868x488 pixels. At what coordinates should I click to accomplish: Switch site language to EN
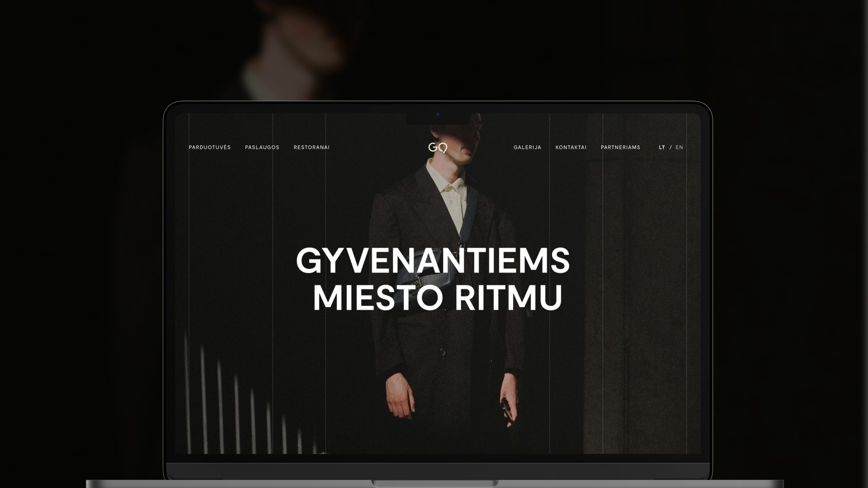click(x=679, y=147)
